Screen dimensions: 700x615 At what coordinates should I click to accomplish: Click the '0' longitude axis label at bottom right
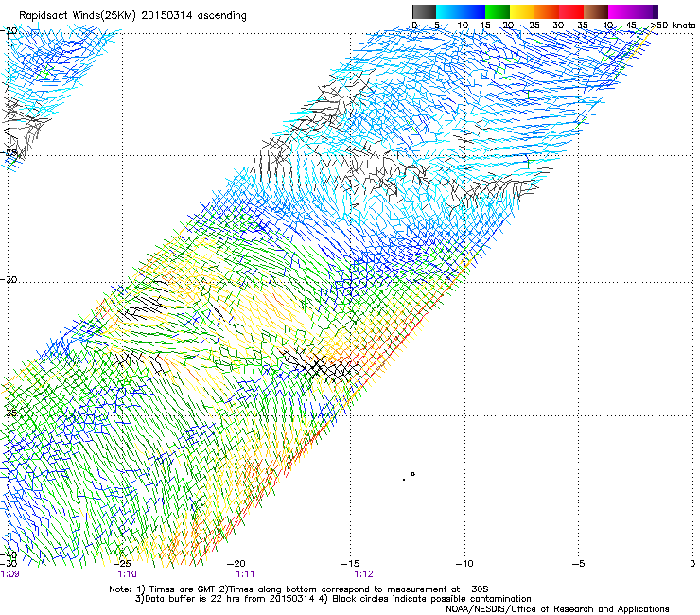coord(692,564)
